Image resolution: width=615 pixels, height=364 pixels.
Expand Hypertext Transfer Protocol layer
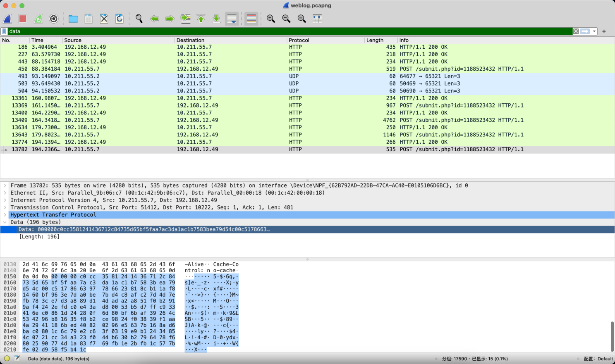click(5, 215)
